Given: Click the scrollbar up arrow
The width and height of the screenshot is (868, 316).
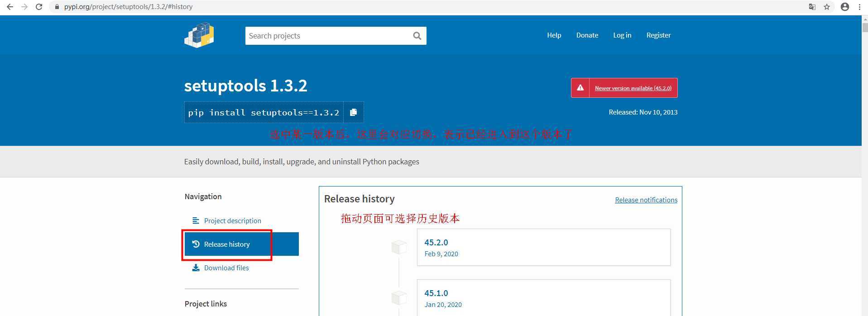Looking at the screenshot, I should click(x=865, y=19).
